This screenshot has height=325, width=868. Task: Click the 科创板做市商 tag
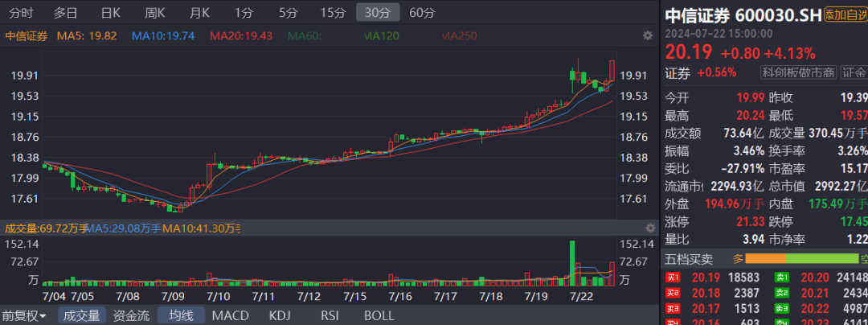coord(798,72)
